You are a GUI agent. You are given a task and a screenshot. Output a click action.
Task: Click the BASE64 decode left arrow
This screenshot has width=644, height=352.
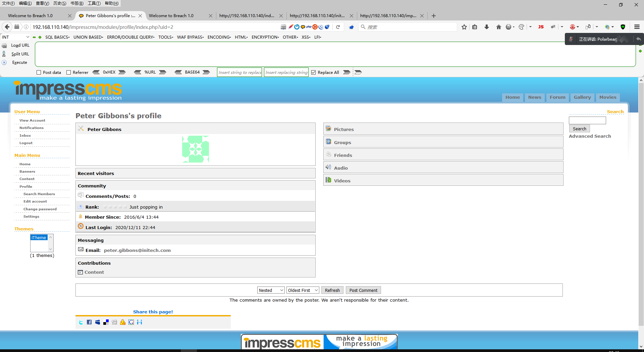178,72
